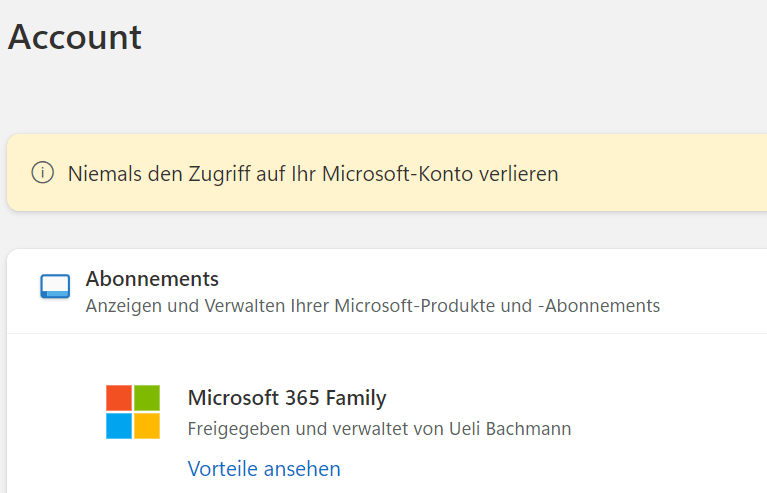Viewport: 767px width, 493px height.
Task: Click the Abonnements monitor icon
Action: 56,288
